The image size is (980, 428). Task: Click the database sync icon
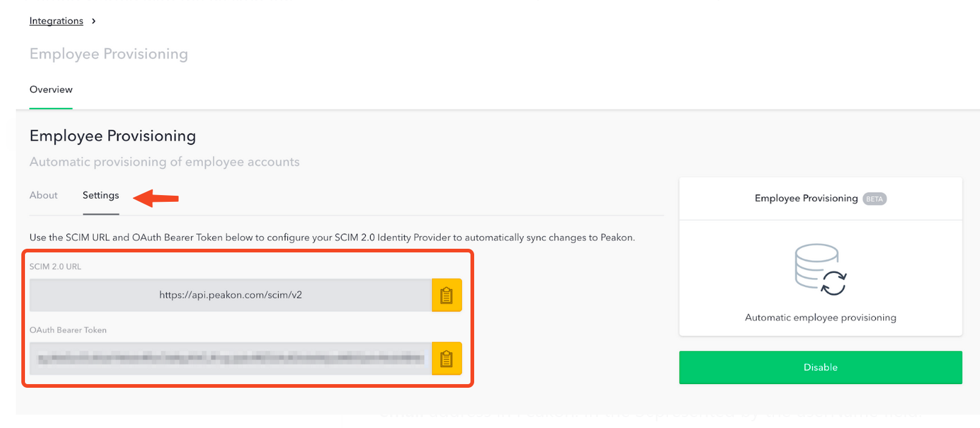(x=820, y=269)
